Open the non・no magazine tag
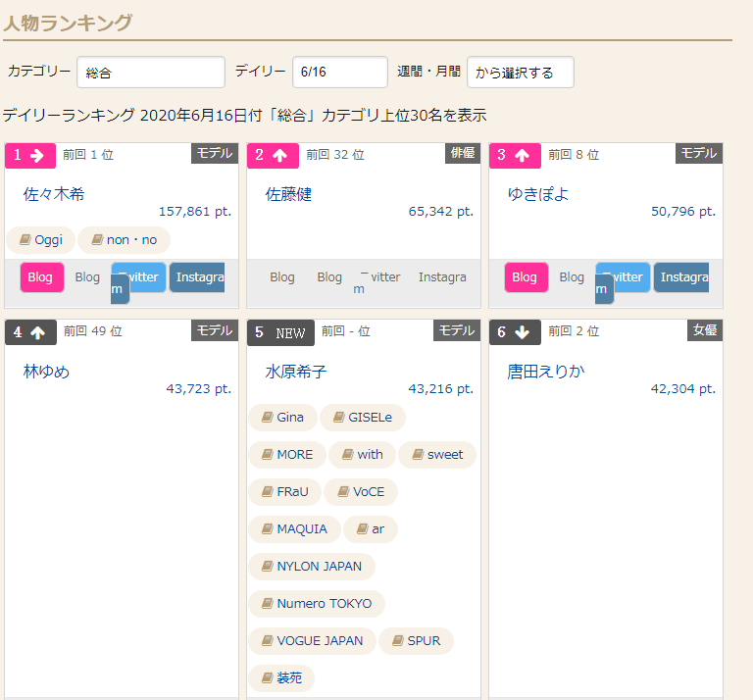This screenshot has height=700, width=753. point(124,240)
